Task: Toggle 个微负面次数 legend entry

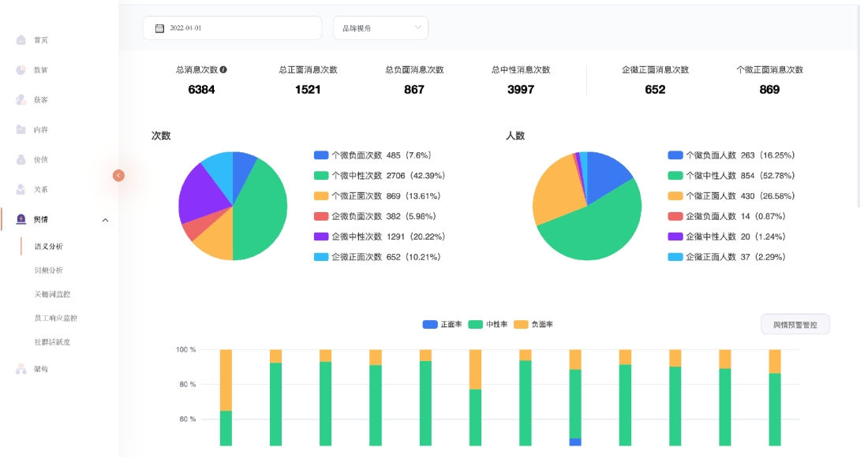Action: click(372, 155)
